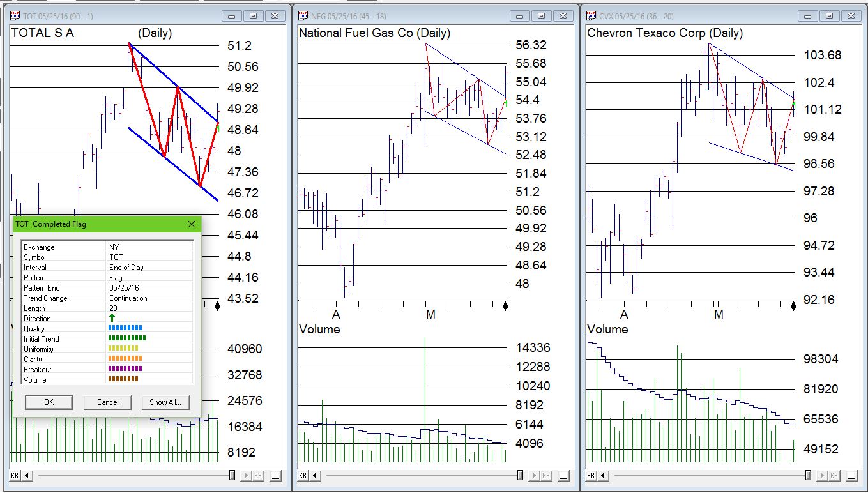Click the Show All... button

(165, 402)
